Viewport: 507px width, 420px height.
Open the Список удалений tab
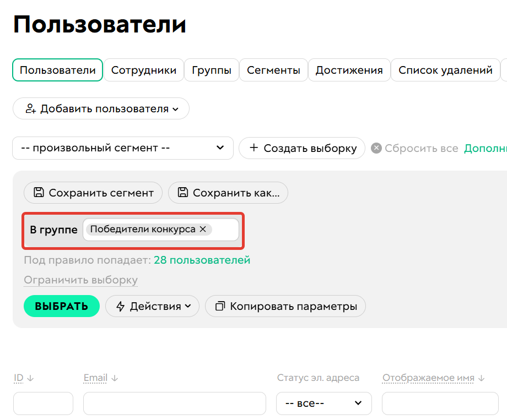(445, 70)
